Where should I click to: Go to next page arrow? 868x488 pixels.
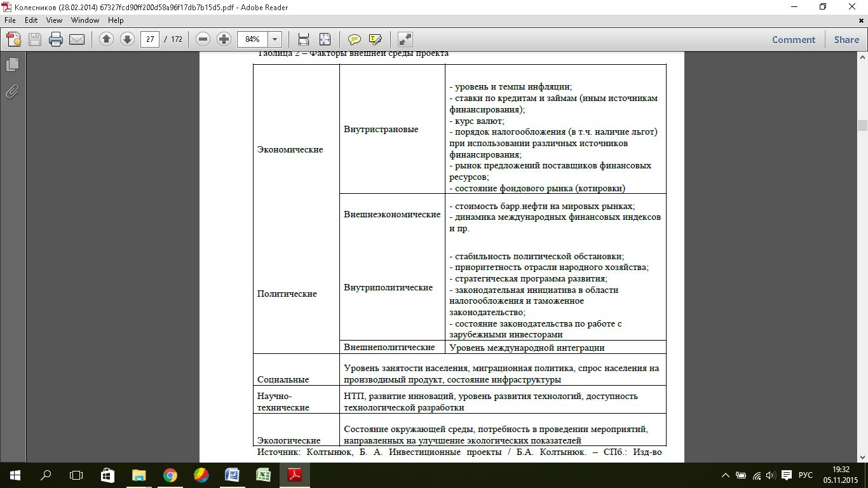pyautogui.click(x=126, y=39)
